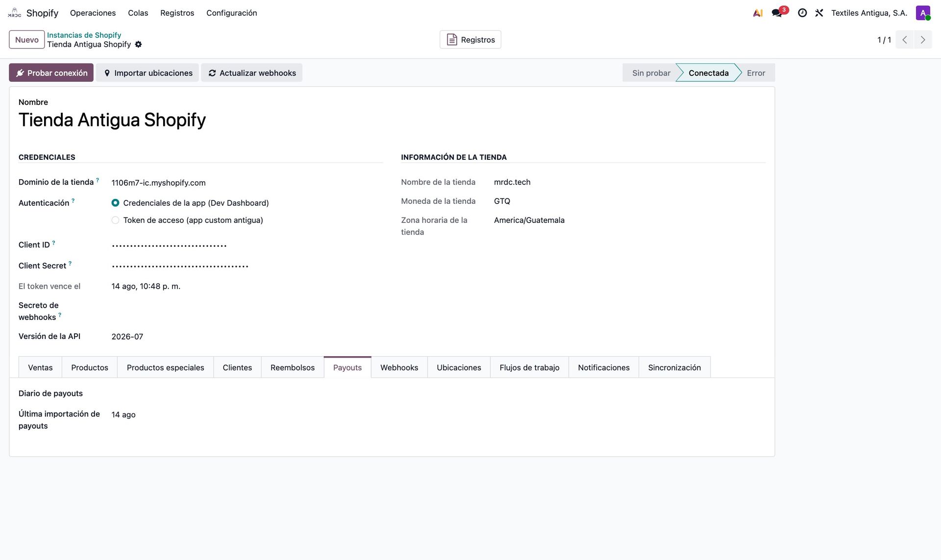Switch to the Productos tab
The image size is (941, 560).
90,367
